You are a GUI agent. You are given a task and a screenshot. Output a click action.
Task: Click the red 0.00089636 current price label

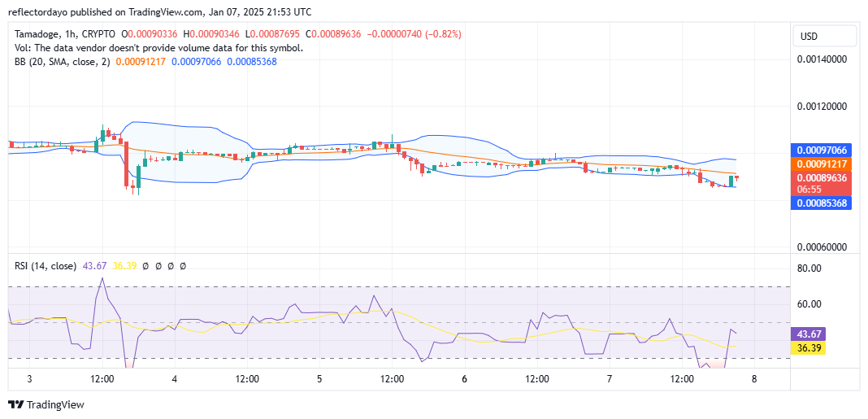(821, 178)
